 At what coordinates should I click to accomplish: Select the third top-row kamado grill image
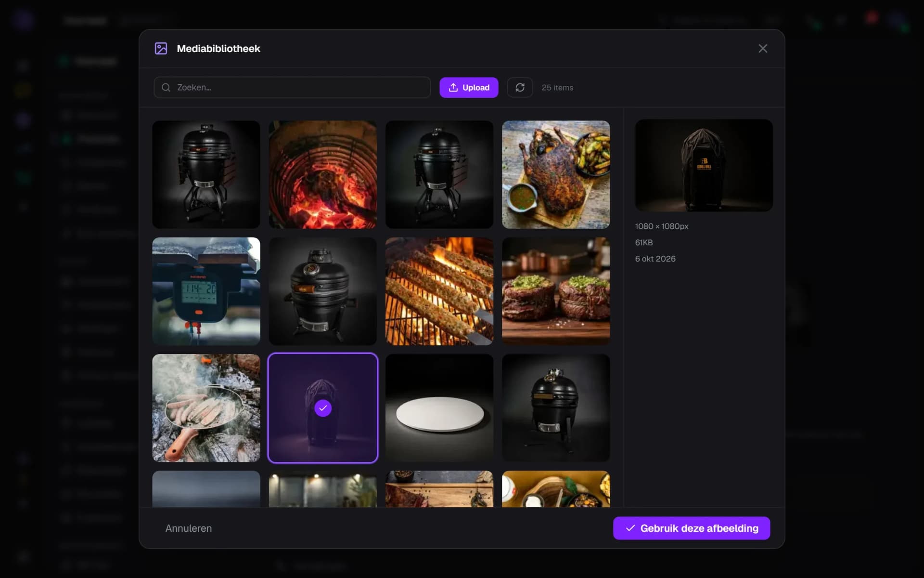click(439, 174)
